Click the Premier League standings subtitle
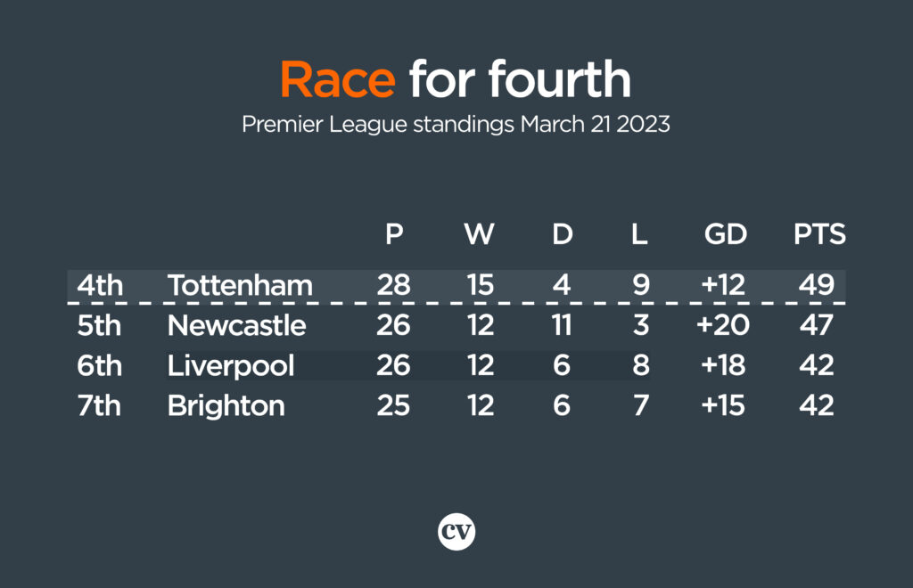Viewport: 913px width, 588px height. pos(456,125)
